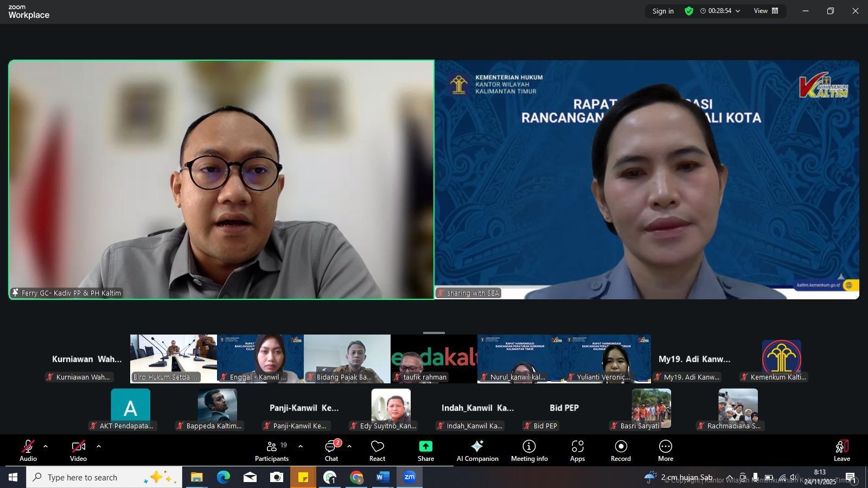The width and height of the screenshot is (868, 488).
Task: Show Meeting info
Action: click(x=529, y=451)
